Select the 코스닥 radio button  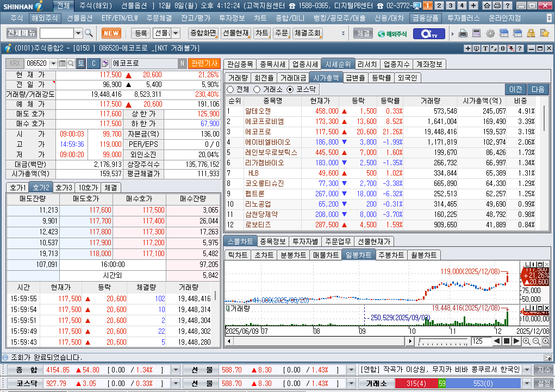coord(290,90)
